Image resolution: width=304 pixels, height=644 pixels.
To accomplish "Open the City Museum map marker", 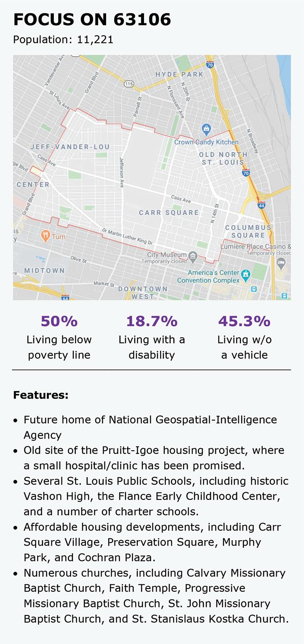I will point(193,256).
